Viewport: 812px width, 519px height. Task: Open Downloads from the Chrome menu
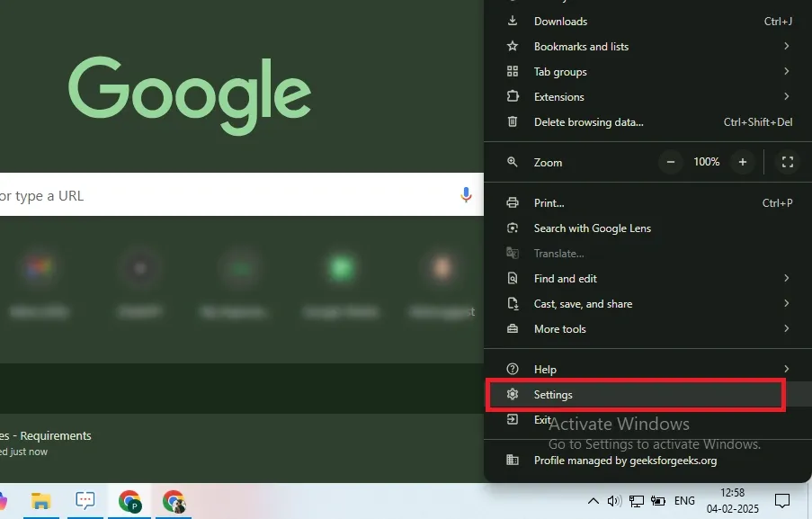pyautogui.click(x=647, y=22)
